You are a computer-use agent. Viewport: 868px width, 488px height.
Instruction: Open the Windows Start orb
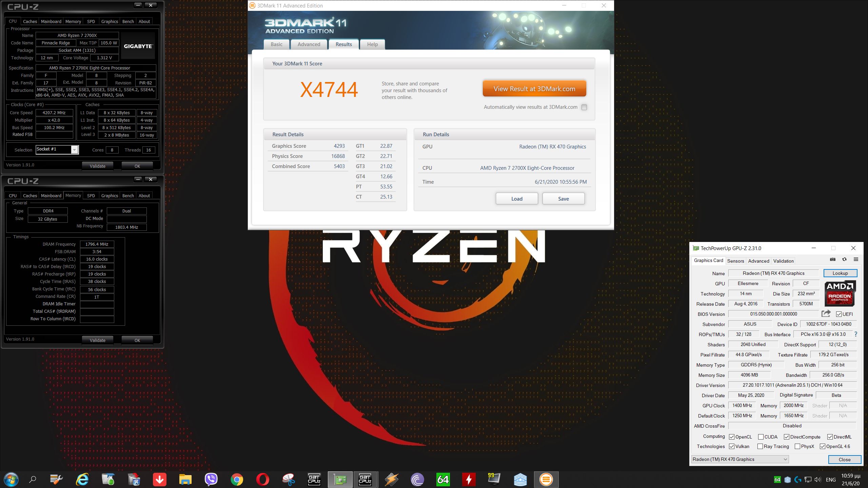click(11, 479)
